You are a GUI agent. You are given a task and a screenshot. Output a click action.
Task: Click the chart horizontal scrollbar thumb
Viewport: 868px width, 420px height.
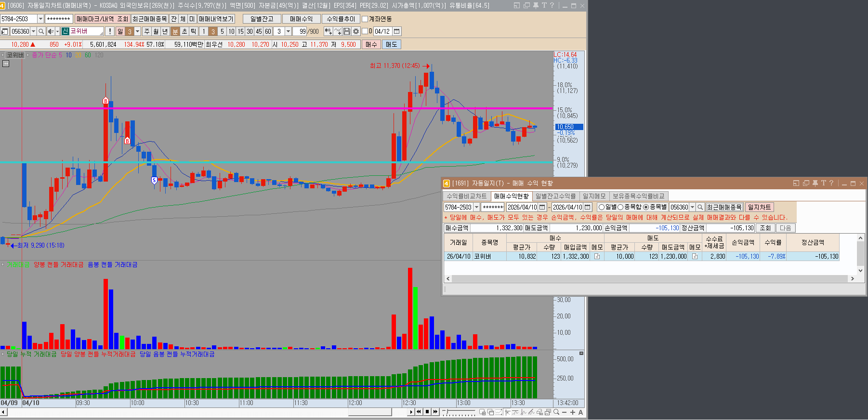pyautogui.click(x=370, y=412)
